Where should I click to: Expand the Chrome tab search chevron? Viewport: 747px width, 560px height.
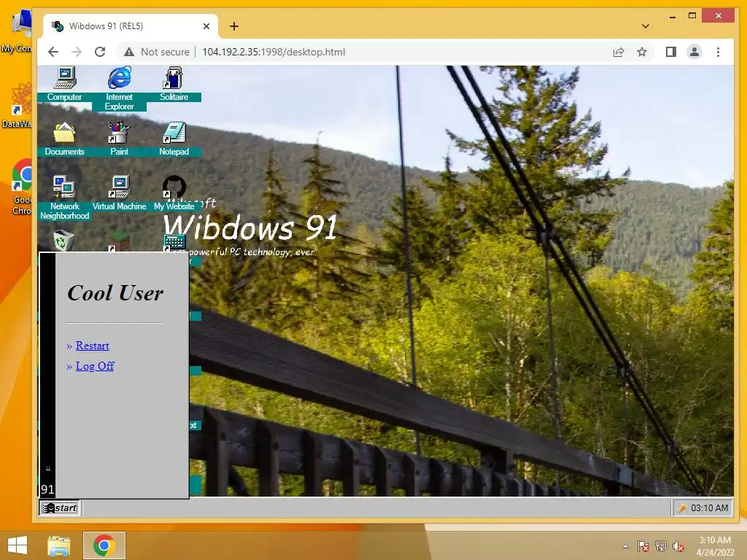[x=645, y=26]
